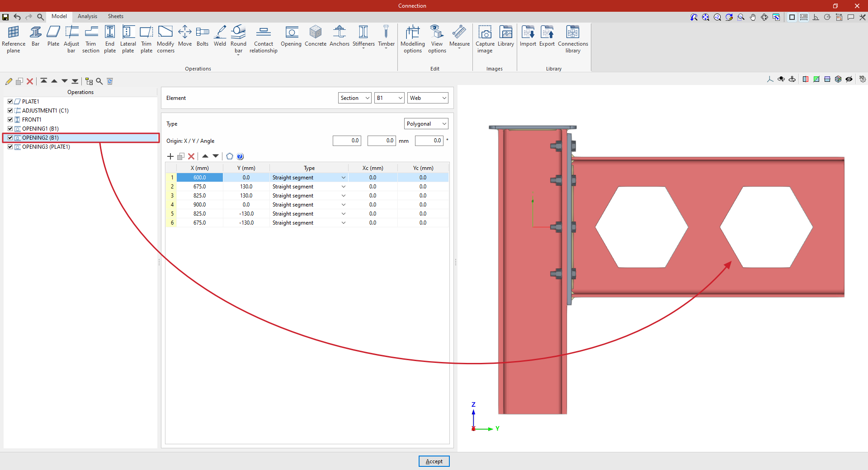This screenshot has width=868, height=470.
Task: Expand the Web element dropdown
Action: click(x=428, y=98)
